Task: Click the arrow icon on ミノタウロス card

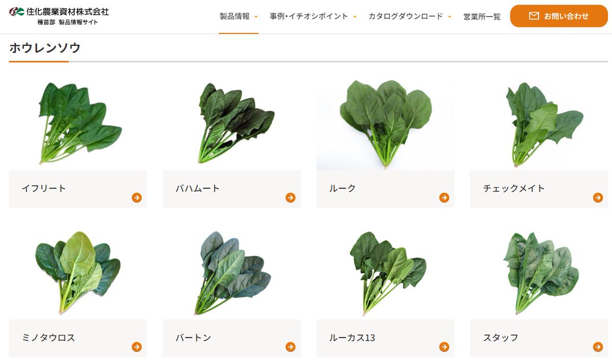Action: click(x=137, y=347)
